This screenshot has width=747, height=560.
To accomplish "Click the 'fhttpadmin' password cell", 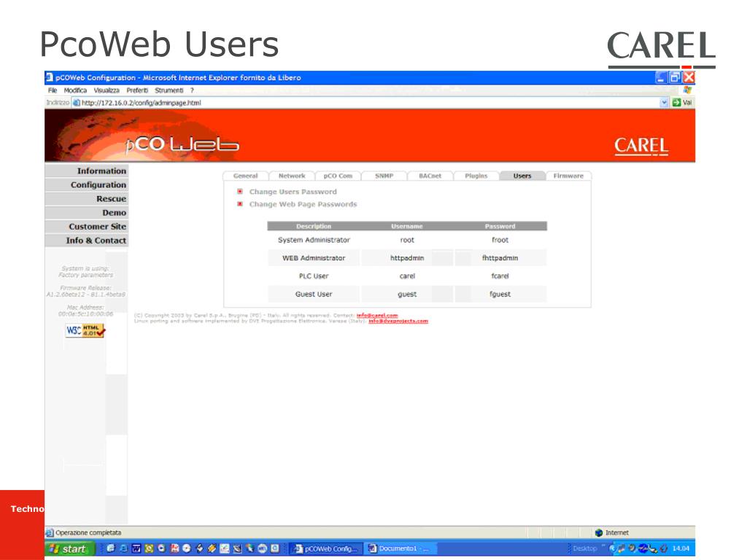I will pyautogui.click(x=500, y=258).
